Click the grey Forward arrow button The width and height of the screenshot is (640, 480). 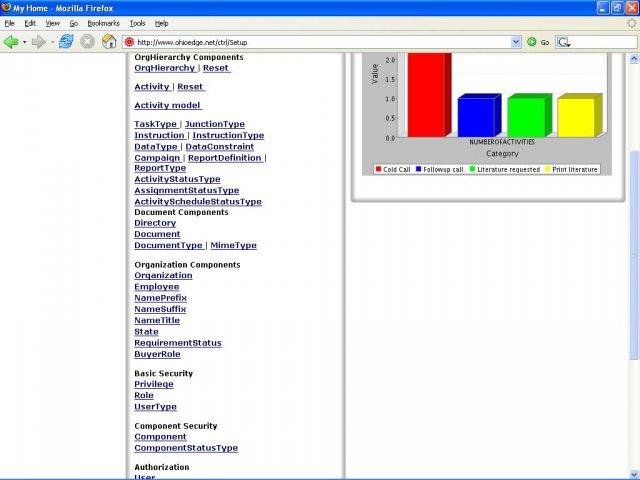38,42
